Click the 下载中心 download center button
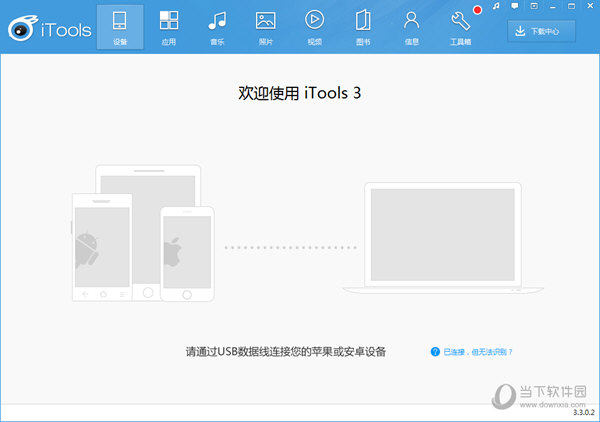600x422 pixels. pos(541,31)
